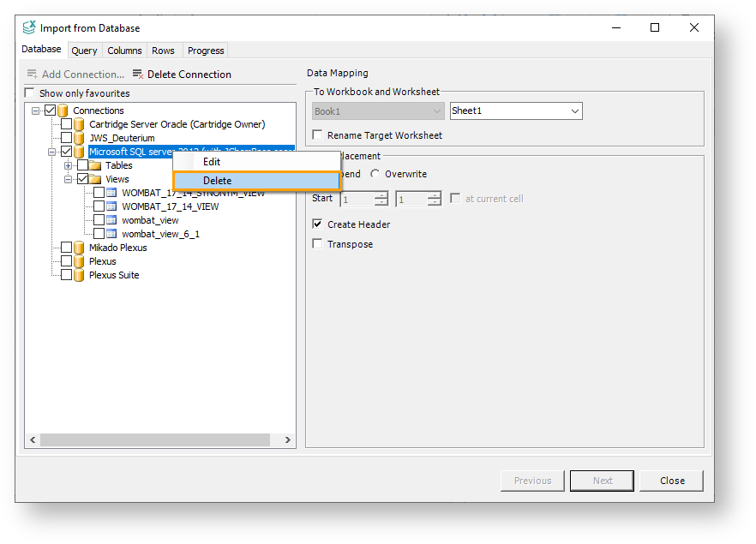Viewport: 756px width, 544px height.
Task: Switch to the Query tab
Action: tap(84, 51)
